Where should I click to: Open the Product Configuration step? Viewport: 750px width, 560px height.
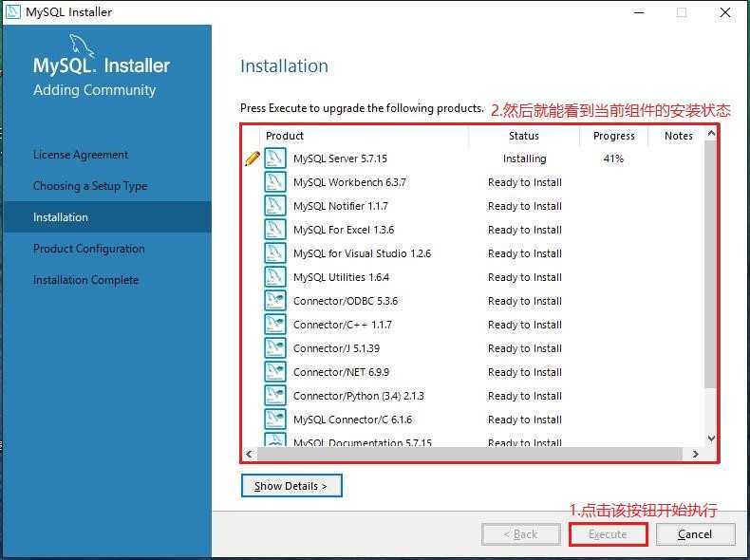(88, 249)
